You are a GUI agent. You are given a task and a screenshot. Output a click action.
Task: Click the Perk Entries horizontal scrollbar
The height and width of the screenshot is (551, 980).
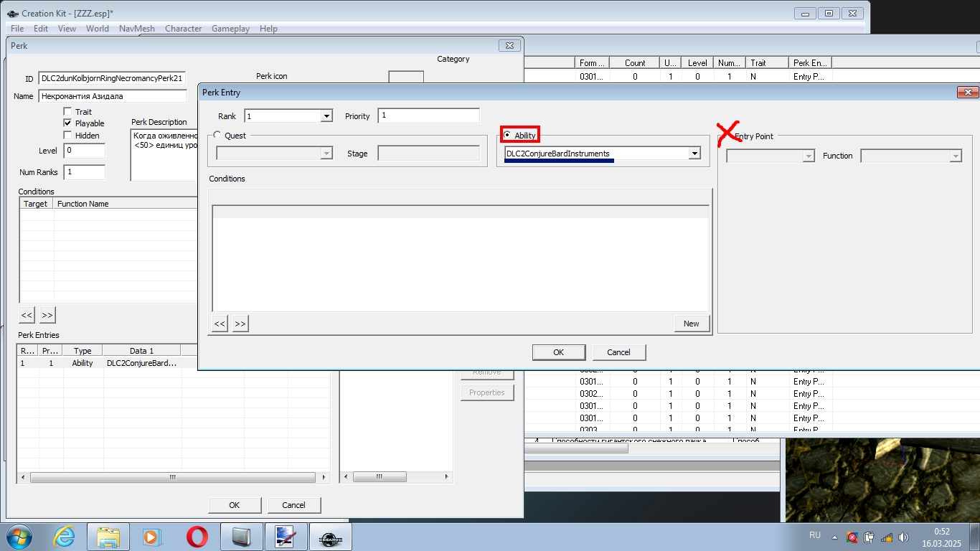pyautogui.click(x=172, y=477)
